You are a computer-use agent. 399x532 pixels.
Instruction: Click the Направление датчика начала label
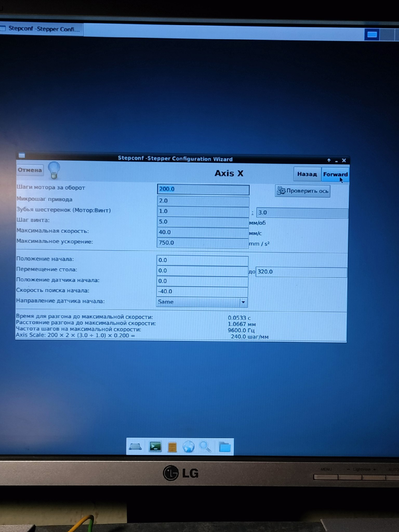[60, 301]
